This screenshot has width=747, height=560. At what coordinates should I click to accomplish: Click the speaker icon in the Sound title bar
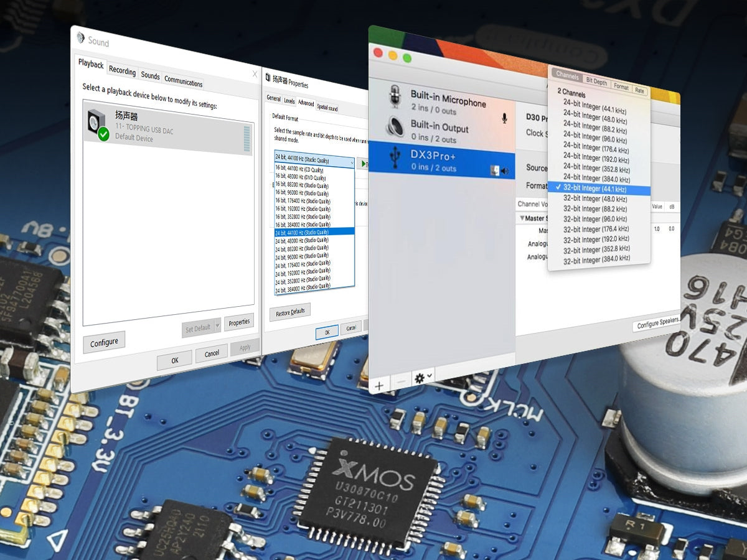pyautogui.click(x=80, y=38)
